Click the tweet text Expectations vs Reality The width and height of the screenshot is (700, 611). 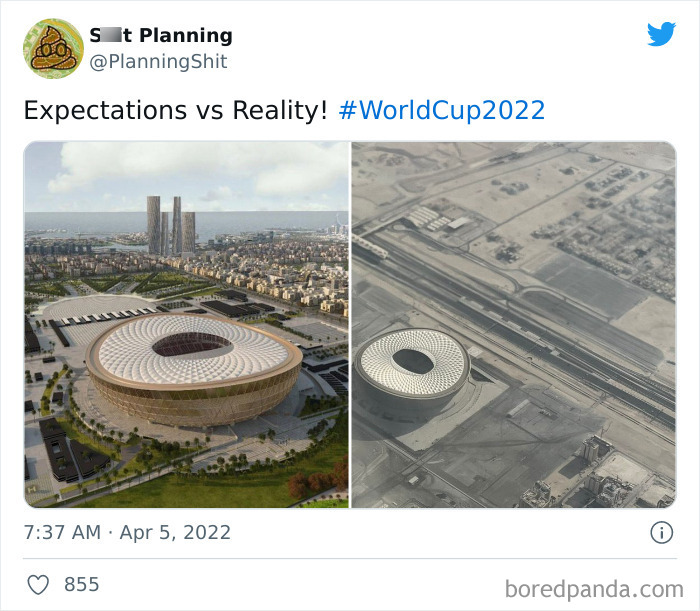(x=175, y=110)
